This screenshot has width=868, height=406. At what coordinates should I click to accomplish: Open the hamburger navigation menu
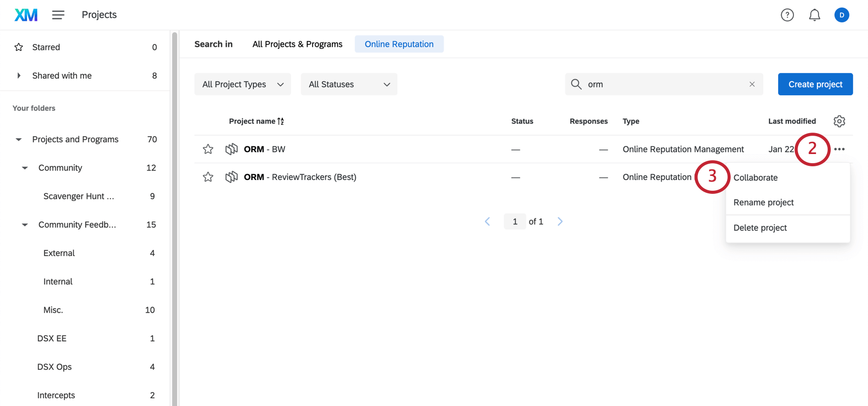tap(58, 15)
